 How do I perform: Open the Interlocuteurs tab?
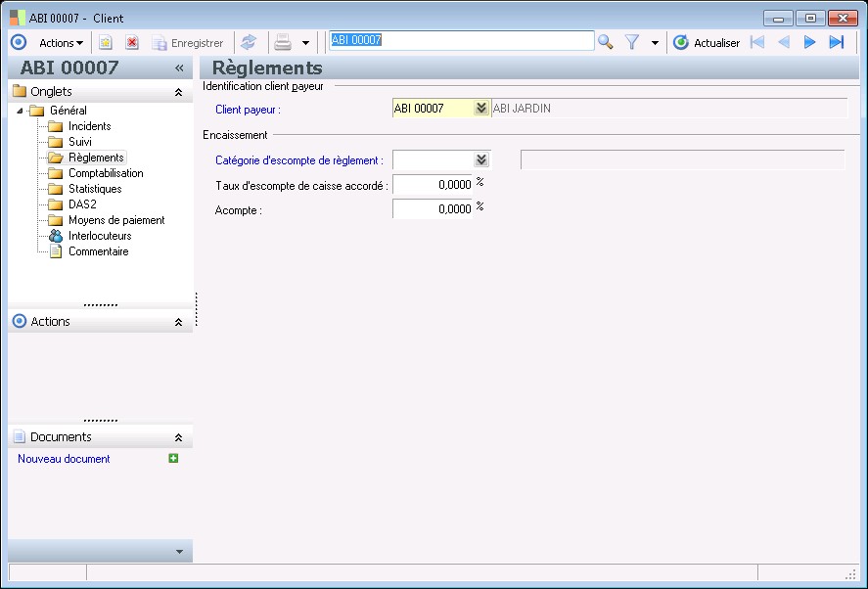(x=100, y=236)
